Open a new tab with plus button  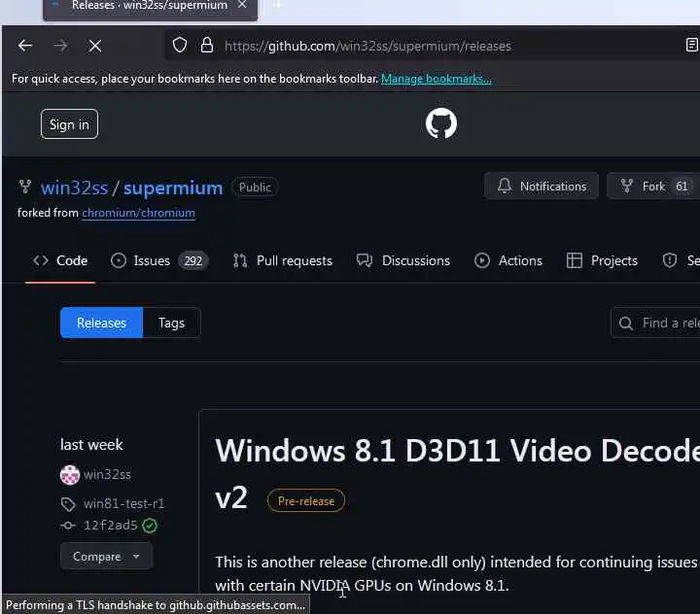click(x=277, y=5)
